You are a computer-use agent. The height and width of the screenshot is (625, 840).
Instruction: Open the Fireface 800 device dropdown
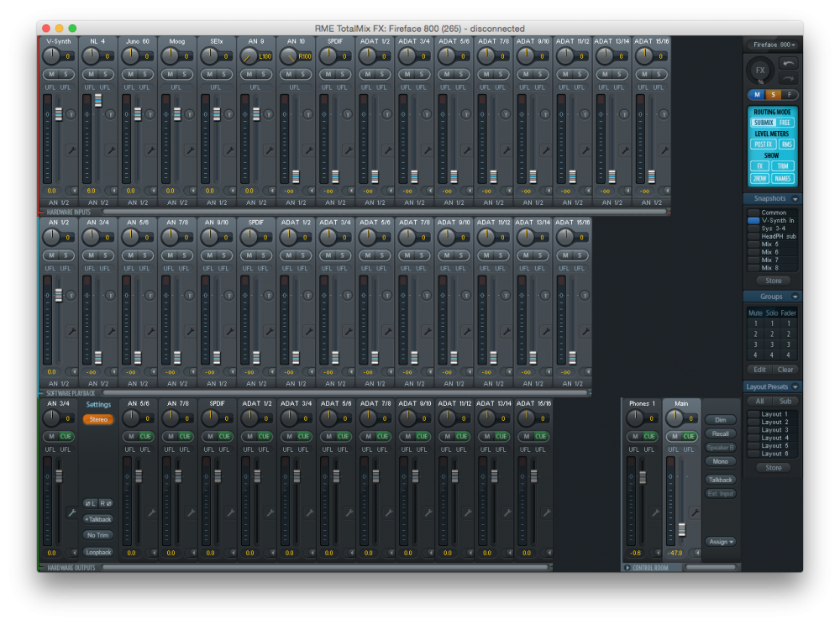(773, 45)
